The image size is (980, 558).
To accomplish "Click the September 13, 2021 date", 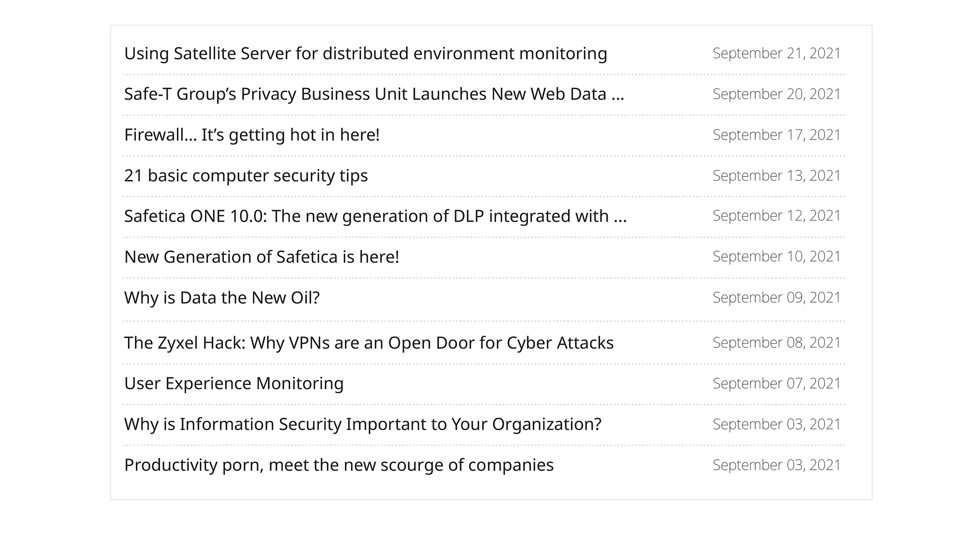I will [776, 175].
